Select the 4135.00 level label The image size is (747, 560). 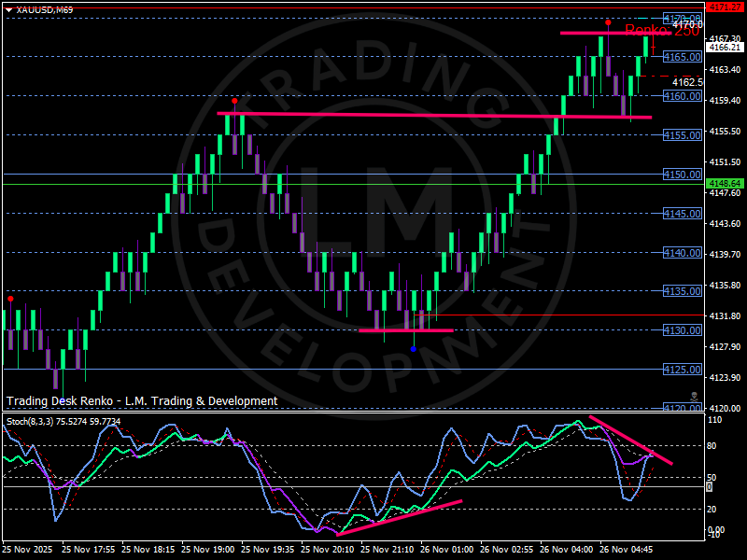(x=683, y=291)
